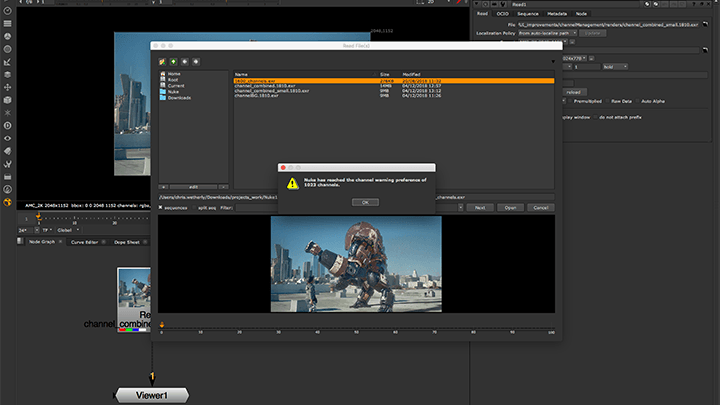
Task: Open the Merge nodes menu icon
Action: click(7, 74)
